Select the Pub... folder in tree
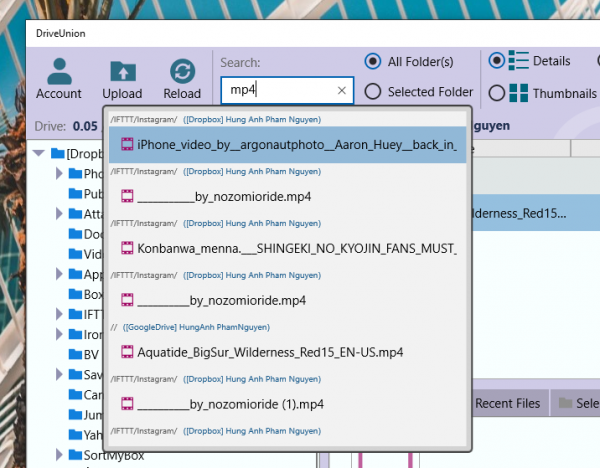This screenshot has height=468, width=600. coord(86,194)
